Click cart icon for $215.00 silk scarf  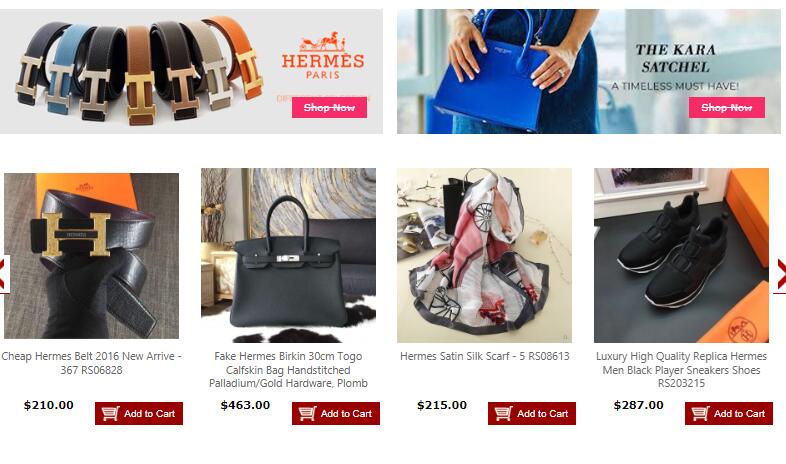click(503, 413)
